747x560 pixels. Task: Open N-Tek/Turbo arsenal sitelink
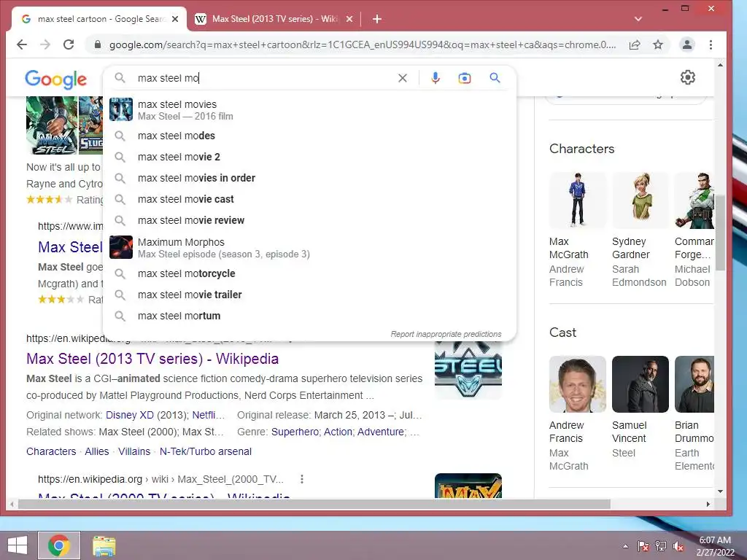(205, 451)
